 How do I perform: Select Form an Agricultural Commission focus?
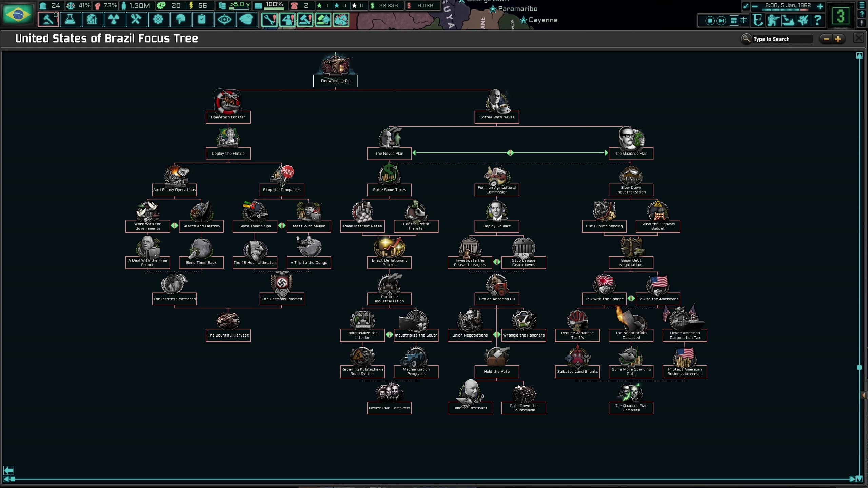(497, 190)
